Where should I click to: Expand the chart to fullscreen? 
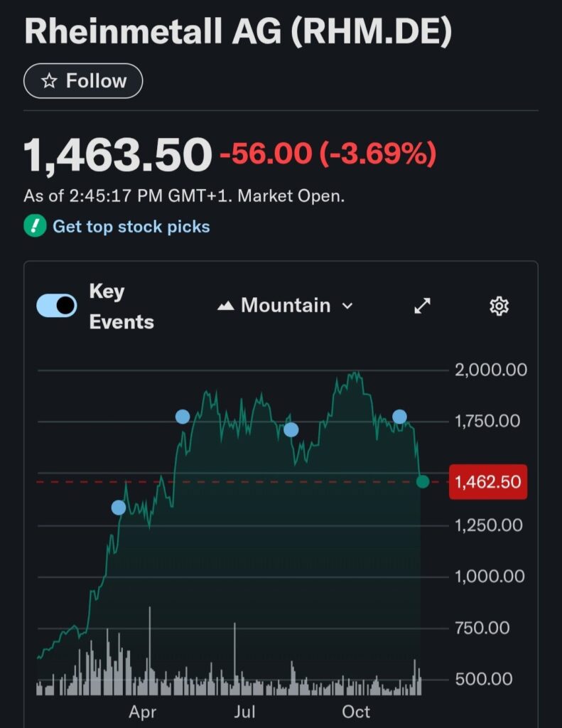(423, 306)
